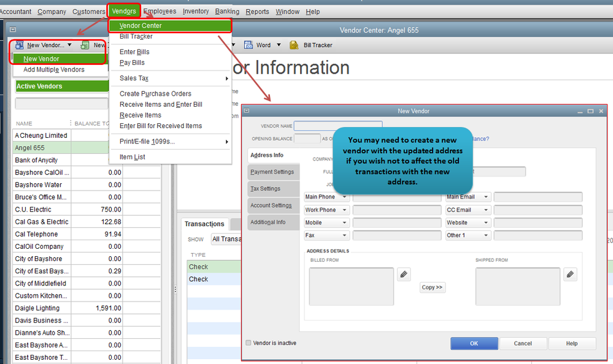Click the Billed From address box
The height and width of the screenshot is (364, 613).
(352, 286)
